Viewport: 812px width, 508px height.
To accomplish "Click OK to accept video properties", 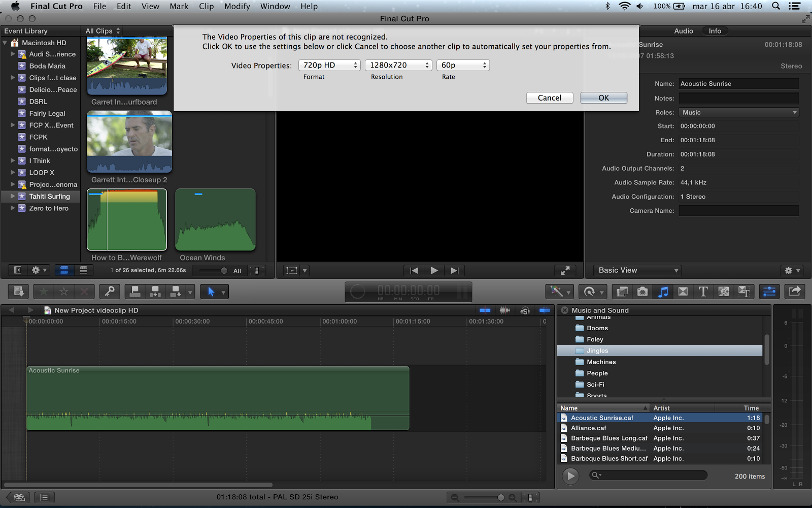I will coord(603,98).
